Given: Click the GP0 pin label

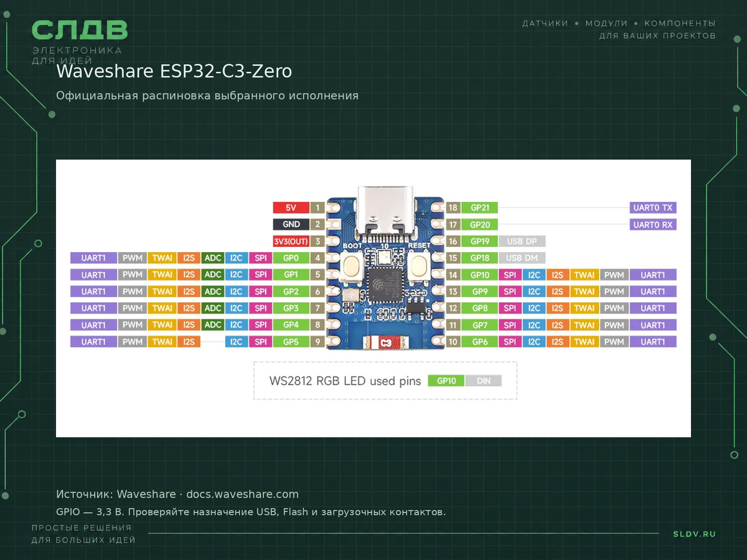Looking at the screenshot, I should 291,258.
